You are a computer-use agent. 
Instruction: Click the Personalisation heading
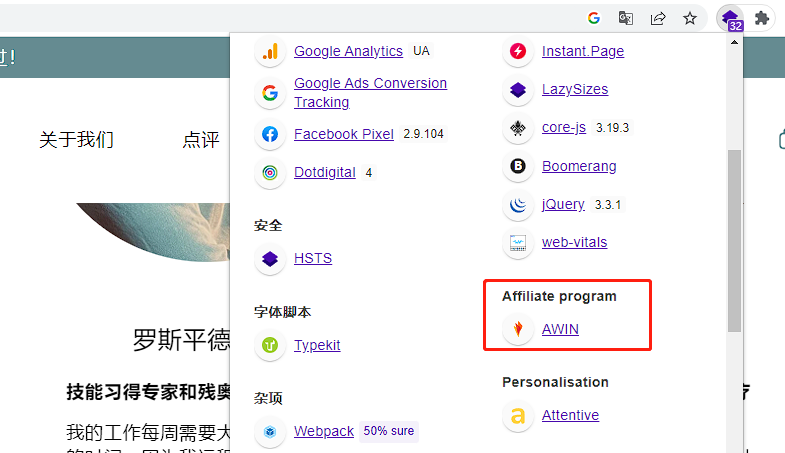pos(555,382)
